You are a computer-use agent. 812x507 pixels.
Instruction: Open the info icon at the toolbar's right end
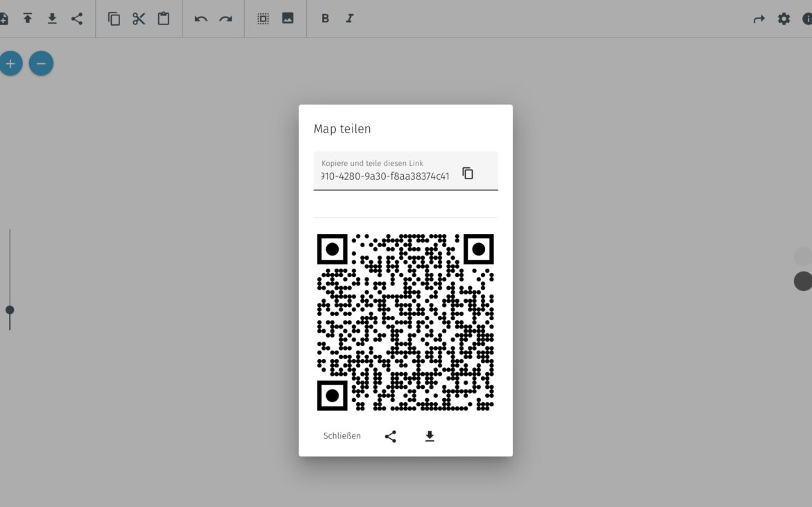[807, 19]
